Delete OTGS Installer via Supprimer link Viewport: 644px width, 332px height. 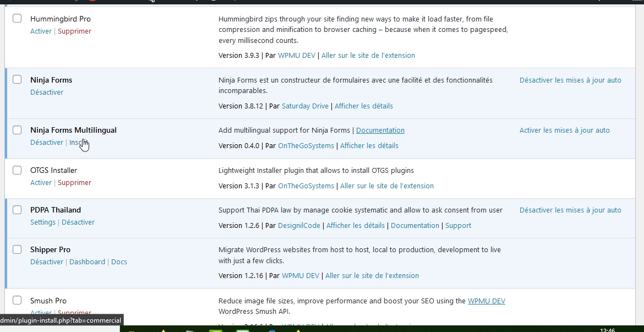(x=74, y=183)
